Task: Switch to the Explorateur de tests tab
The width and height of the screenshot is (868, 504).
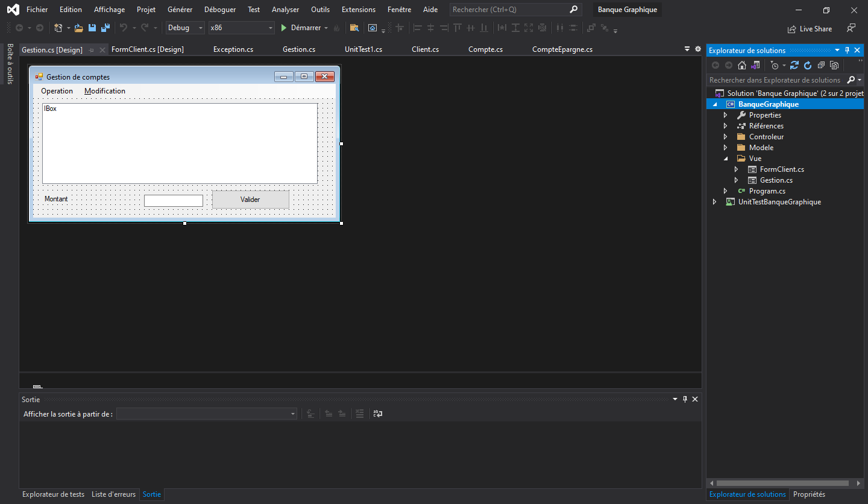Action: (53, 494)
